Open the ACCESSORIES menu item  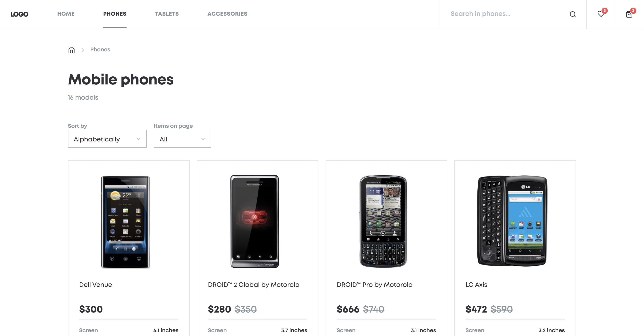(227, 14)
